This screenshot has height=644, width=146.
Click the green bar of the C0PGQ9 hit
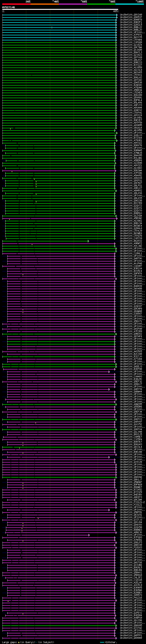[x=59, y=42]
